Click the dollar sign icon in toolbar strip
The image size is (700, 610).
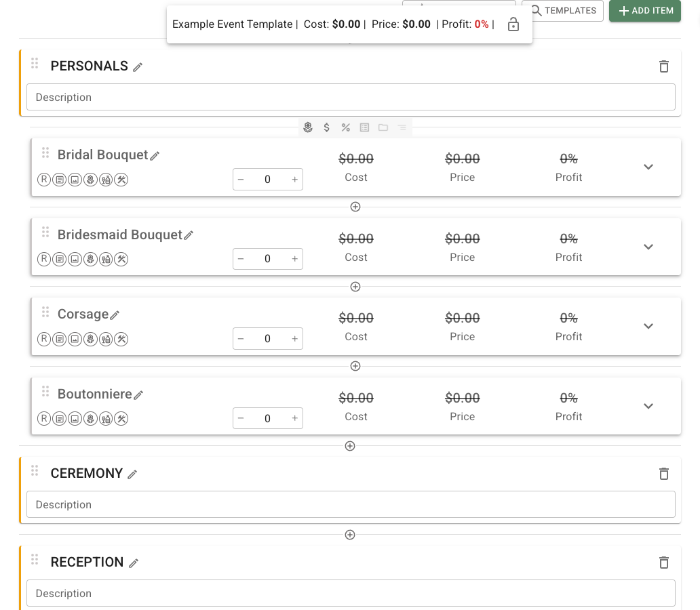click(327, 127)
